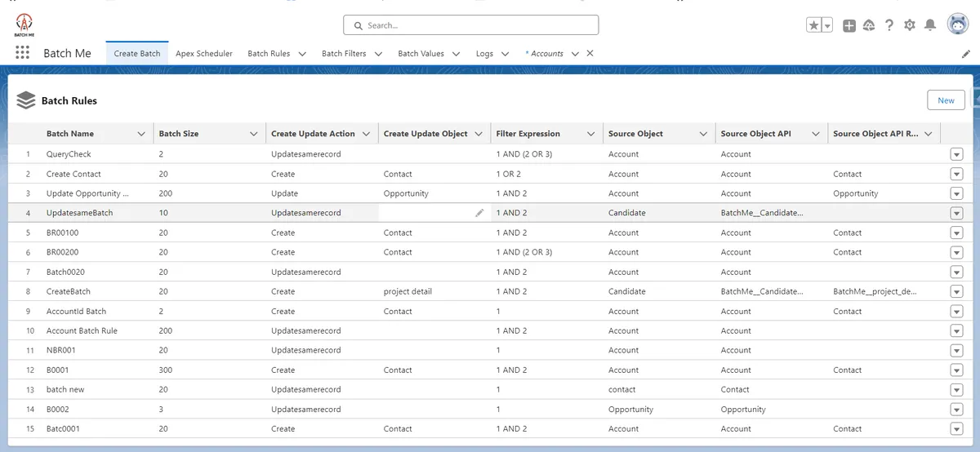Expand the Logs tab dropdown chevron

[x=505, y=54]
